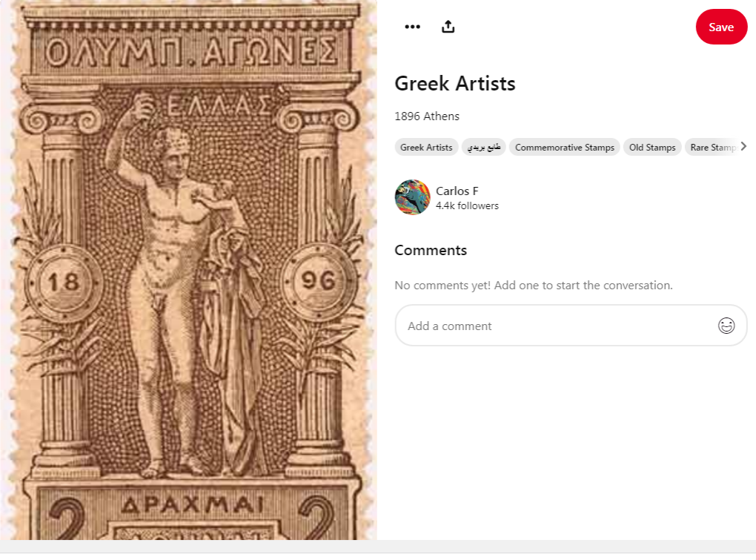This screenshot has height=560, width=756.
Task: Click the share upload icon
Action: 448,27
